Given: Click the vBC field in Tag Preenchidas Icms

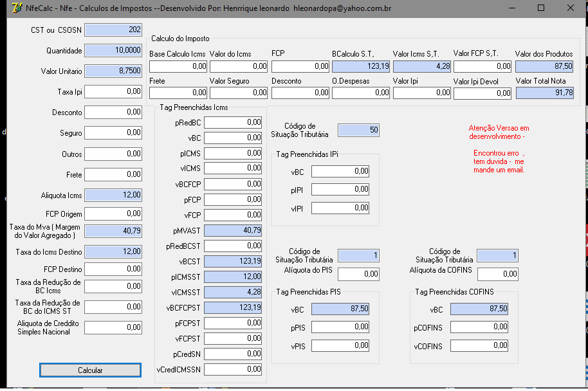Looking at the screenshot, I should [233, 138].
